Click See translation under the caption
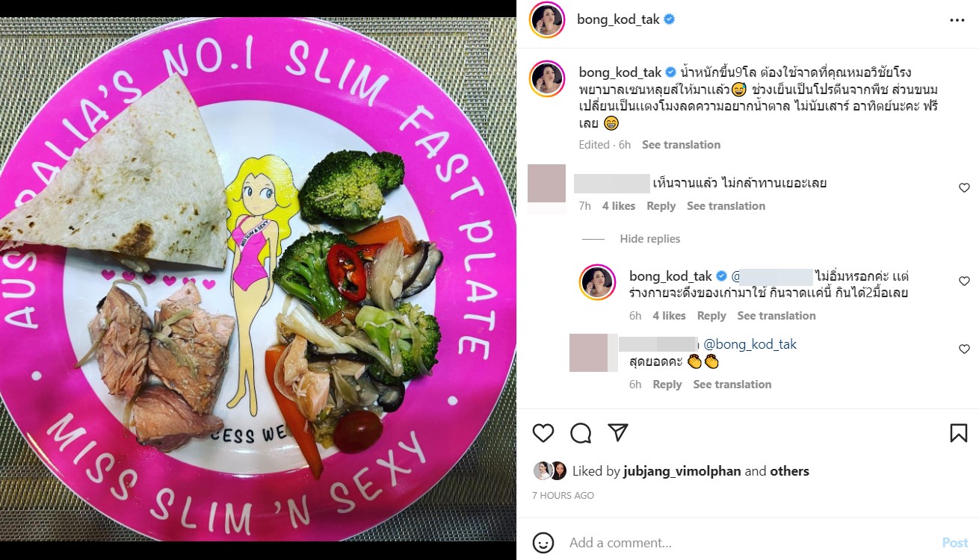This screenshot has width=979, height=560. (681, 145)
